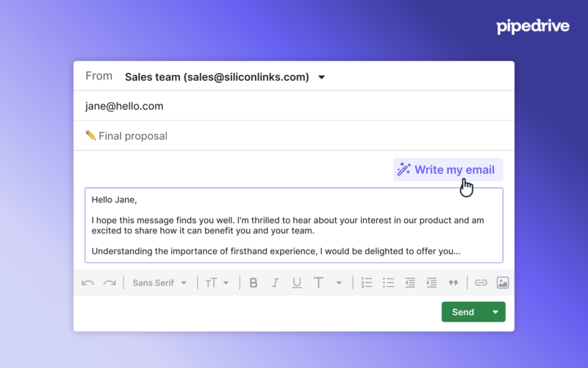Viewport: 588px width, 368px height.
Task: Increase paragraph indent
Action: click(431, 283)
